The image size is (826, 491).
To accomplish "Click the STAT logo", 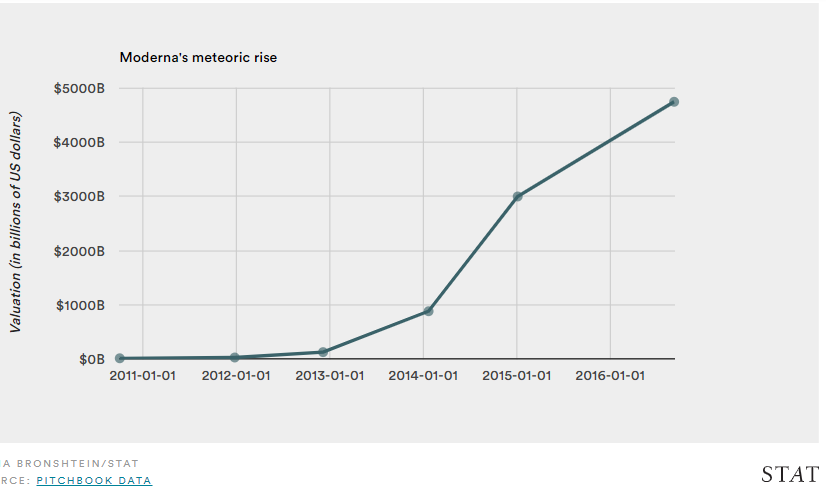I will point(790,475).
